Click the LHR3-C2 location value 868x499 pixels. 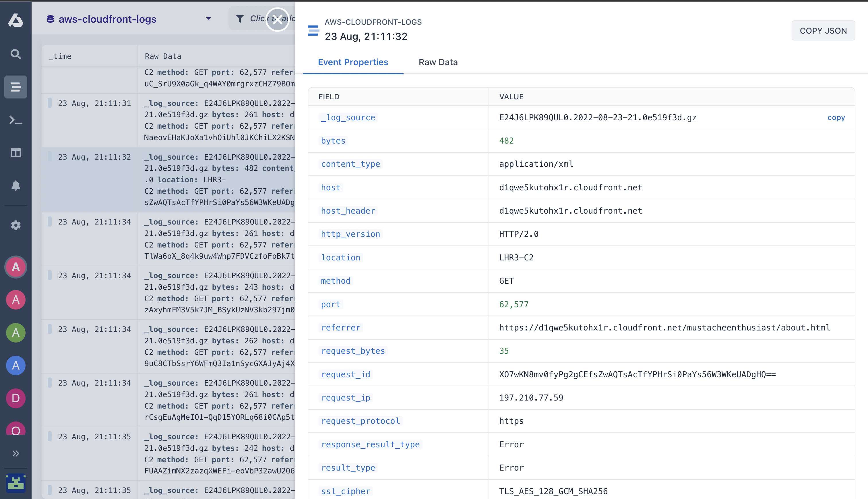point(516,258)
